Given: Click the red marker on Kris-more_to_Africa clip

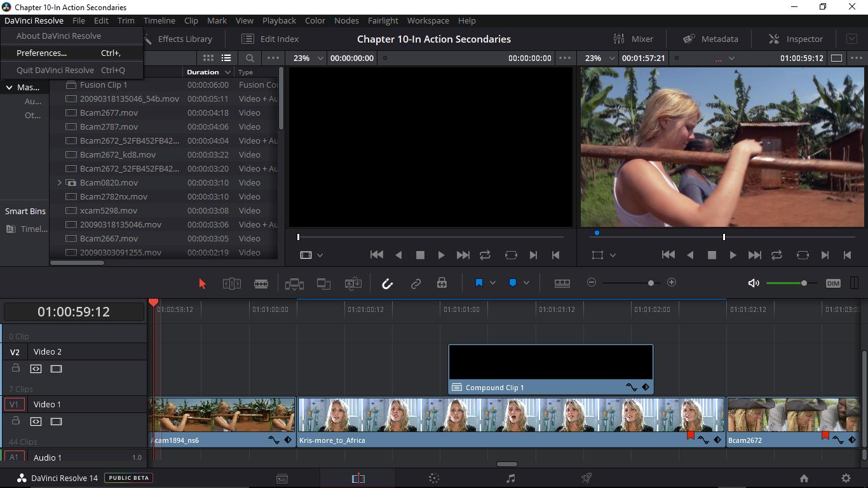Looking at the screenshot, I should click(x=691, y=436).
